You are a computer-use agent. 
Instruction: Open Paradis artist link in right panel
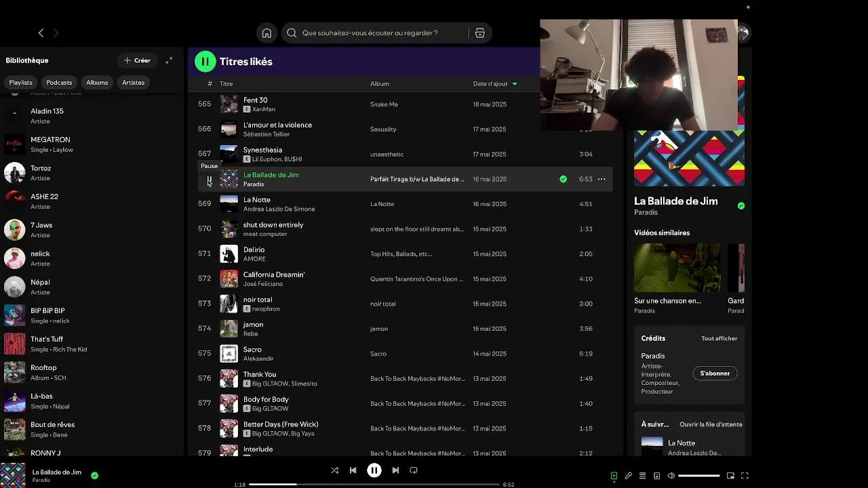pyautogui.click(x=646, y=212)
